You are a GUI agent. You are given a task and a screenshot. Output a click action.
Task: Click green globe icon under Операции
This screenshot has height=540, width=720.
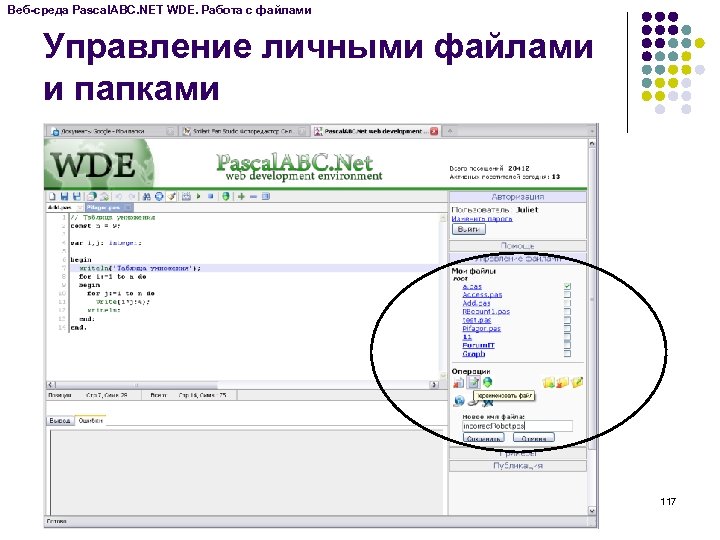488,382
